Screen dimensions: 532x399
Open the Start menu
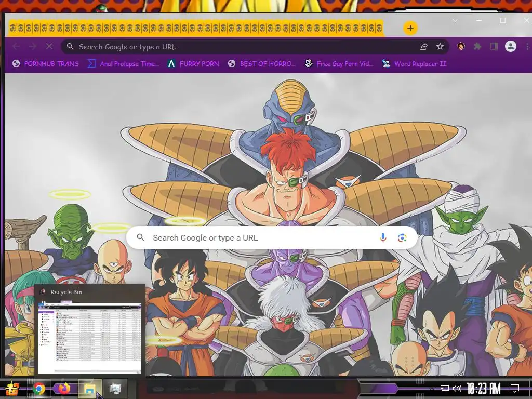point(12,389)
